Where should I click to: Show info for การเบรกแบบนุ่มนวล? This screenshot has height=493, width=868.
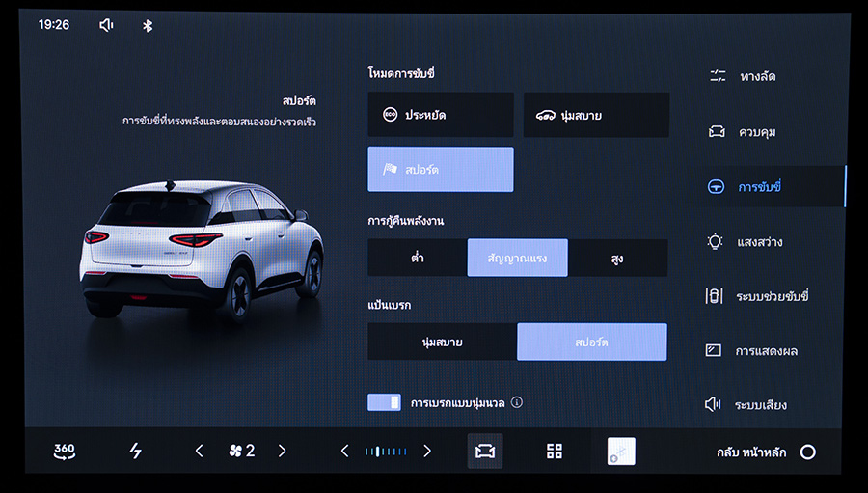point(517,402)
